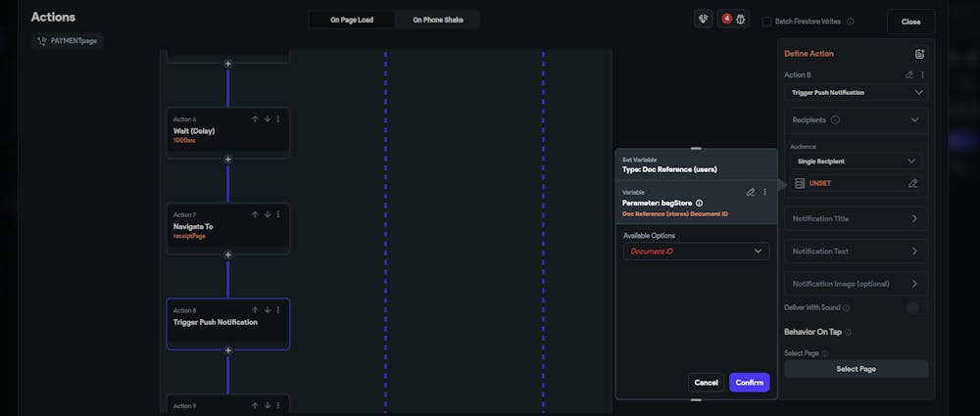Open the Trigger Push Notification action type dropdown

click(856, 92)
